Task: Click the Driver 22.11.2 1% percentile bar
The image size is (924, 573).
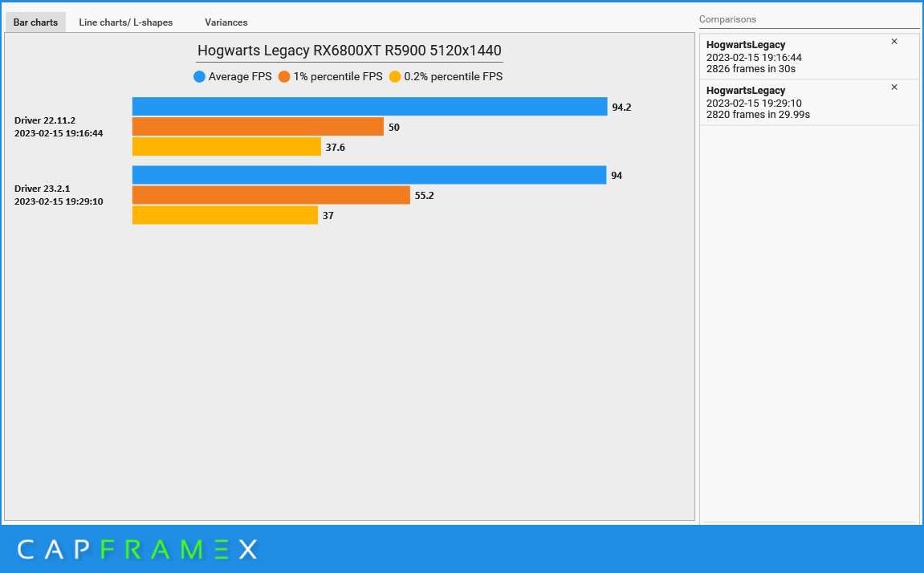Action: coord(258,127)
